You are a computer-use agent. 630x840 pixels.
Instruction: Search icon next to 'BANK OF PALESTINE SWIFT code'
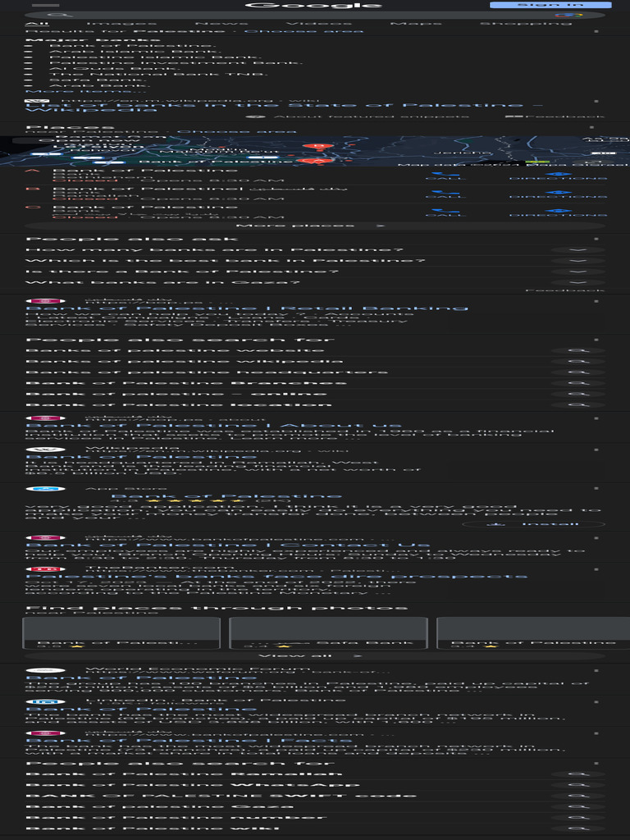pyautogui.click(x=578, y=796)
